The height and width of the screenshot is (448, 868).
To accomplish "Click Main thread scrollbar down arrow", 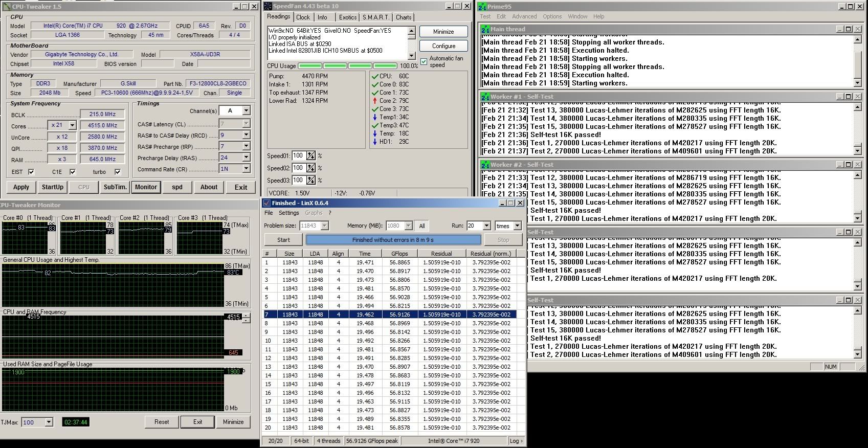I will click(858, 83).
